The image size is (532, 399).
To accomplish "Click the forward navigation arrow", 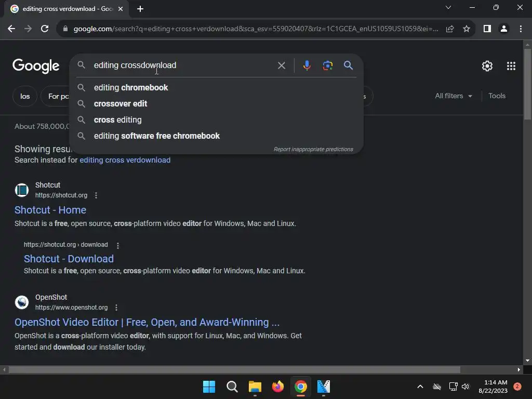I will tap(28, 29).
